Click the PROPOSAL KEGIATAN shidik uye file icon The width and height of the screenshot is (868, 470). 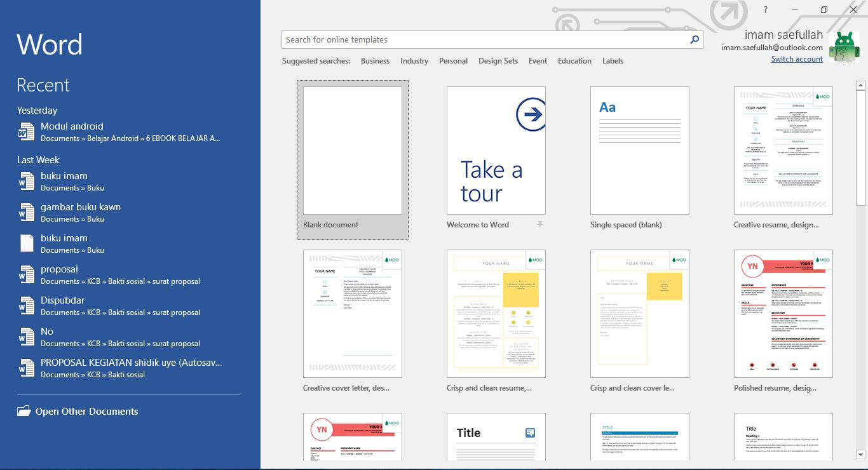tap(26, 368)
